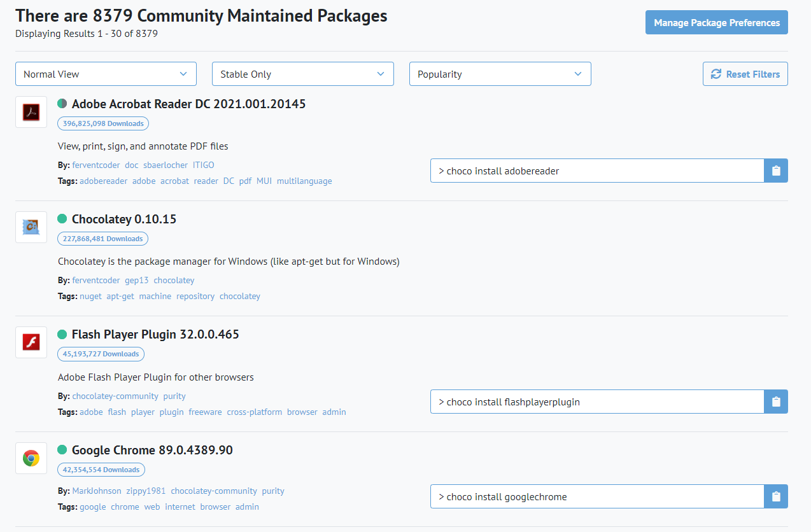Open author ferventcoder under Adobe Acrobat Reader
The width and height of the screenshot is (811, 532).
tap(96, 165)
